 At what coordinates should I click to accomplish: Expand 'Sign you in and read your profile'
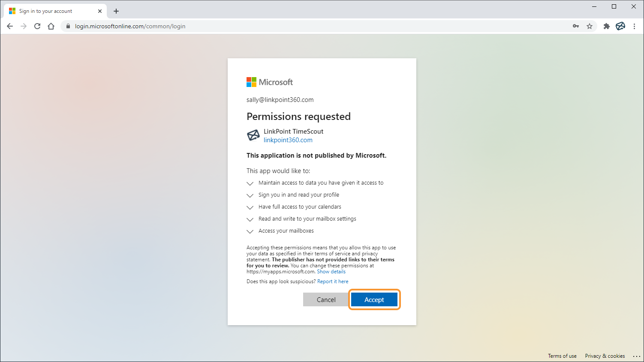pos(250,195)
